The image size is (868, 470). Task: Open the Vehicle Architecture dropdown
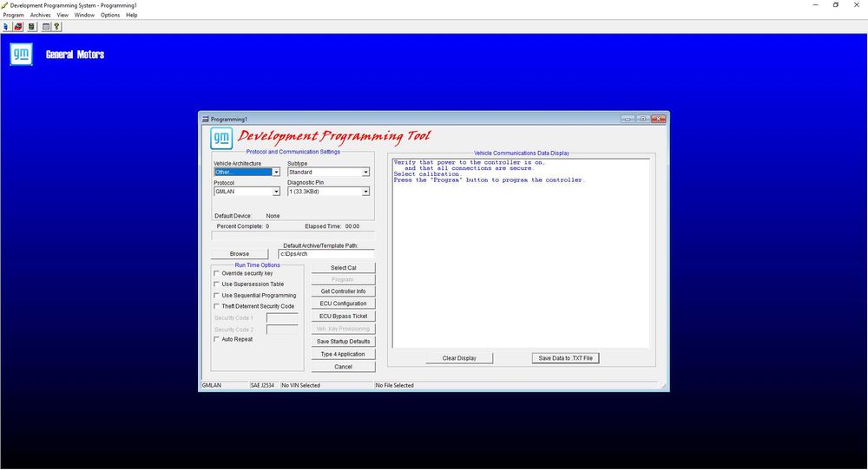pyautogui.click(x=276, y=173)
